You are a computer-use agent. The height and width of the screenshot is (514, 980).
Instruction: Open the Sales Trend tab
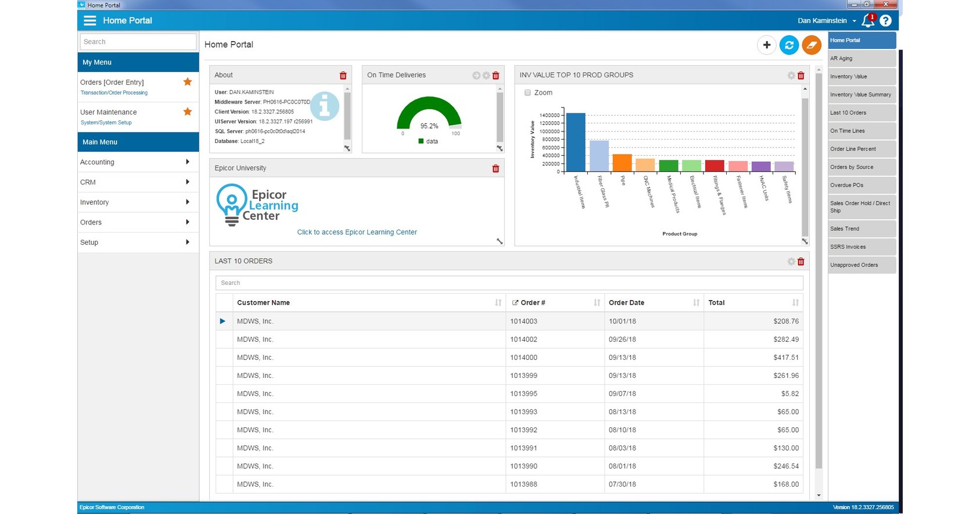coord(862,229)
